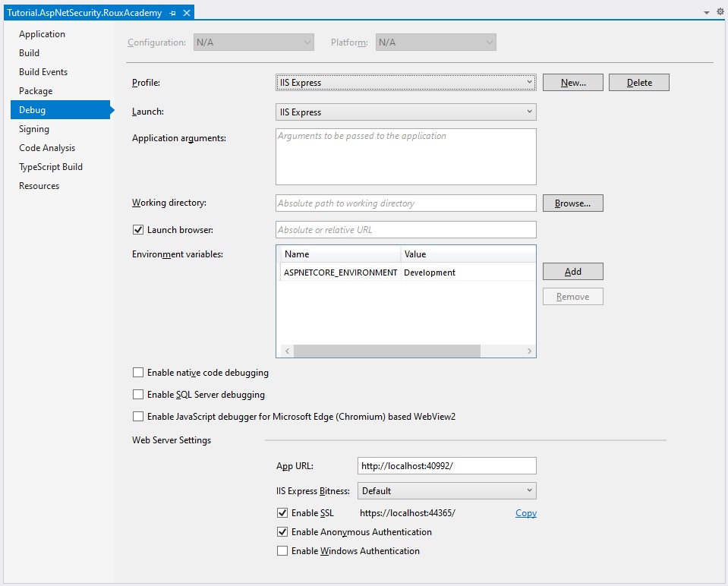728x586 pixels.
Task: Open the Profile dropdown
Action: 406,82
